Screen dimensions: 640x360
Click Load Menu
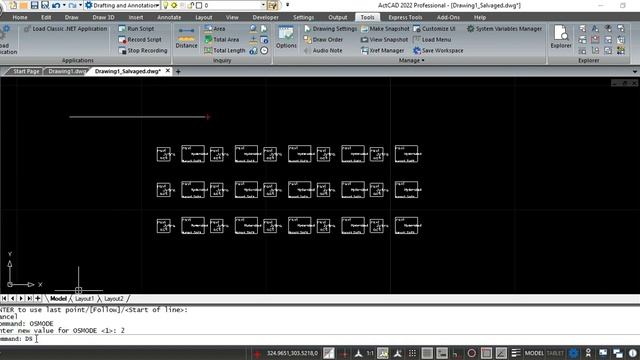coord(432,40)
